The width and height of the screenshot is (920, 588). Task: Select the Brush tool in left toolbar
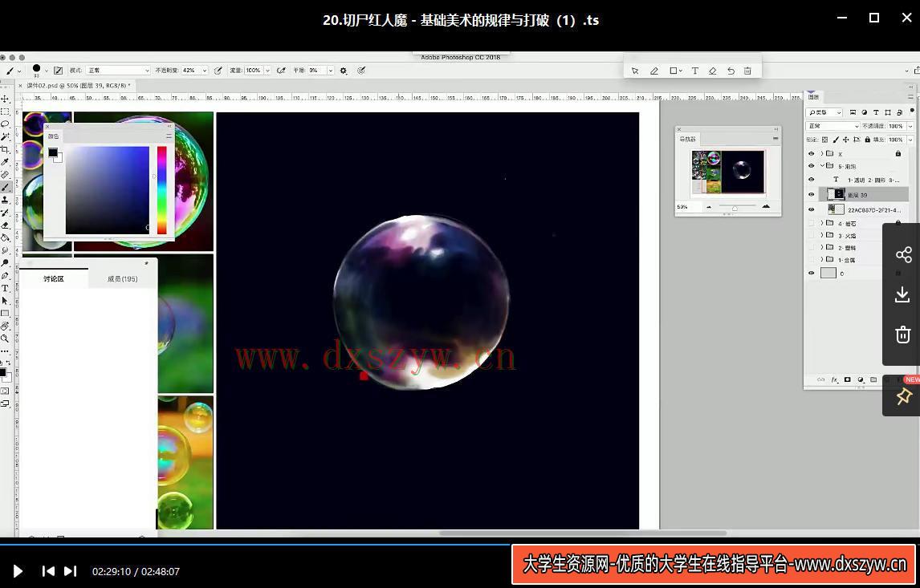[x=6, y=188]
